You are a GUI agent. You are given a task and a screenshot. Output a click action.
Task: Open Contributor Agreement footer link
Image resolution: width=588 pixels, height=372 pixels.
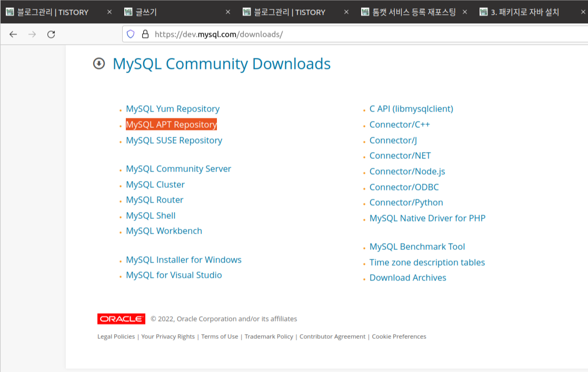pos(332,336)
